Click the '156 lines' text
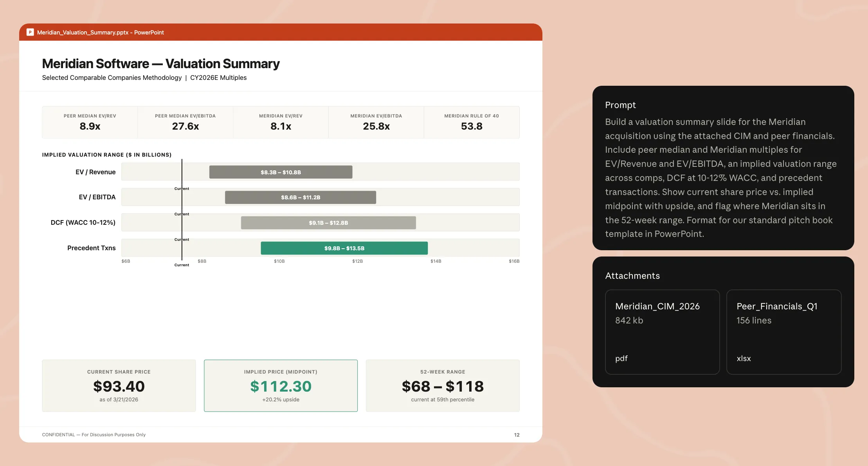 click(754, 320)
